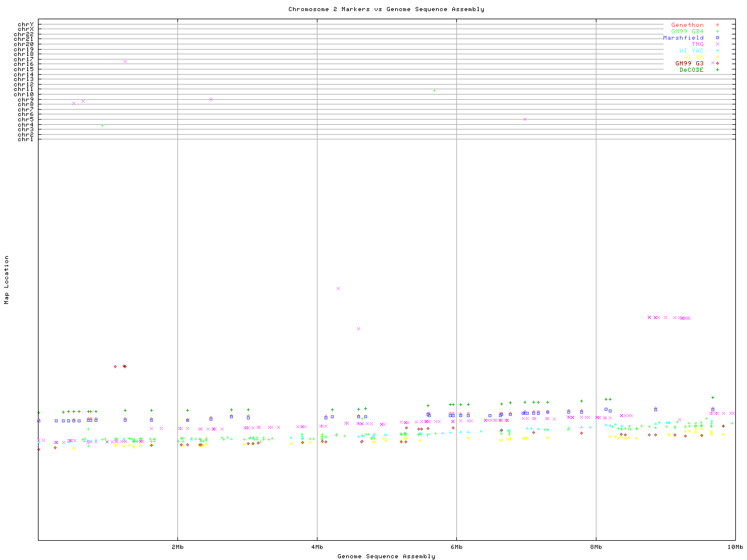Click the chart title 'Chromosome 2 Markers vs Genome Sequence Assembly'
747x560 pixels.
pos(386,9)
